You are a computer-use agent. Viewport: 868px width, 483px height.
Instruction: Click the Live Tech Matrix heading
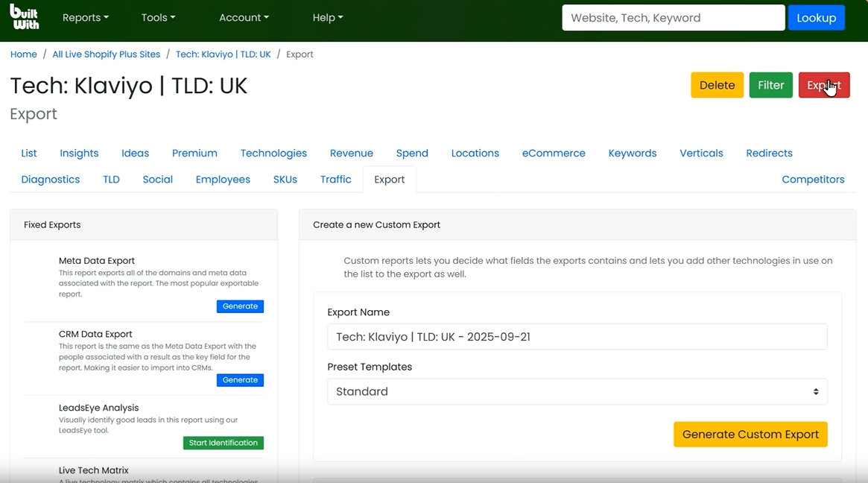(x=94, y=470)
